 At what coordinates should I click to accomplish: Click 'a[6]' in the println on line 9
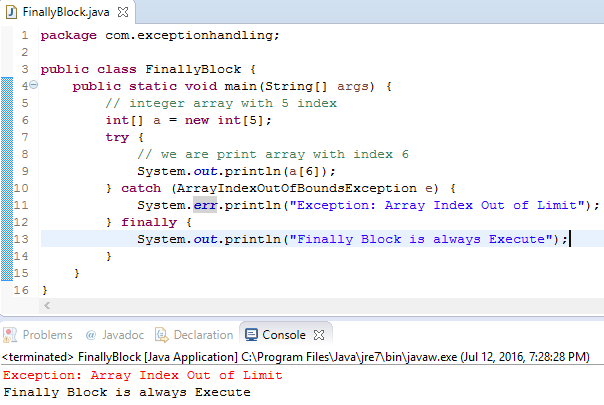306,171
